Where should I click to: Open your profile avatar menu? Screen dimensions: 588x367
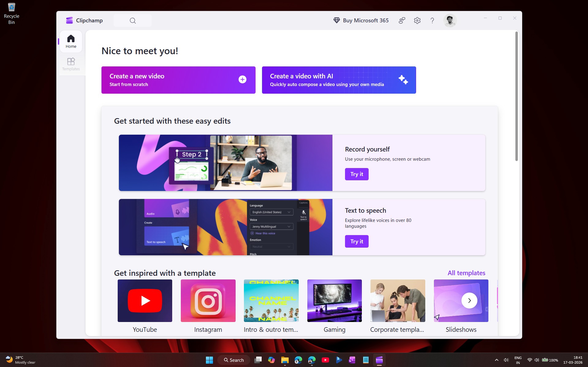pyautogui.click(x=450, y=20)
